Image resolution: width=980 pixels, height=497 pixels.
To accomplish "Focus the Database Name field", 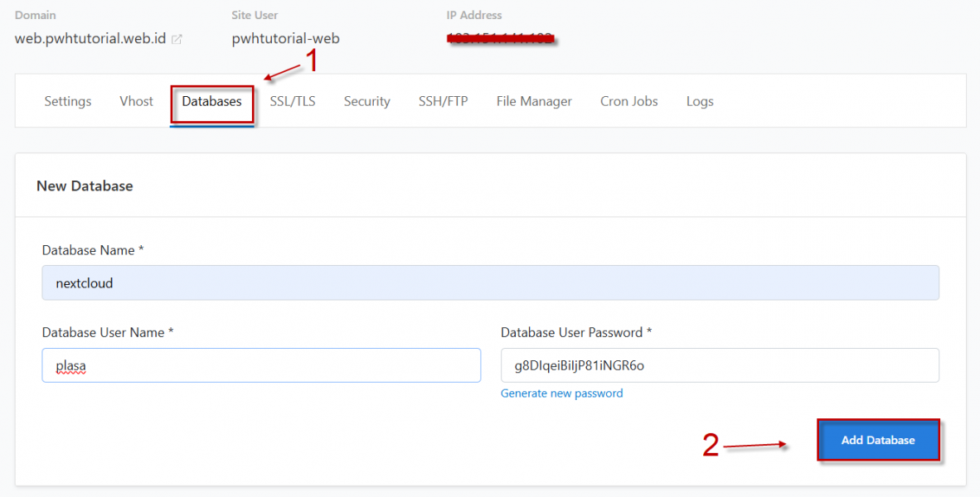I will click(490, 282).
